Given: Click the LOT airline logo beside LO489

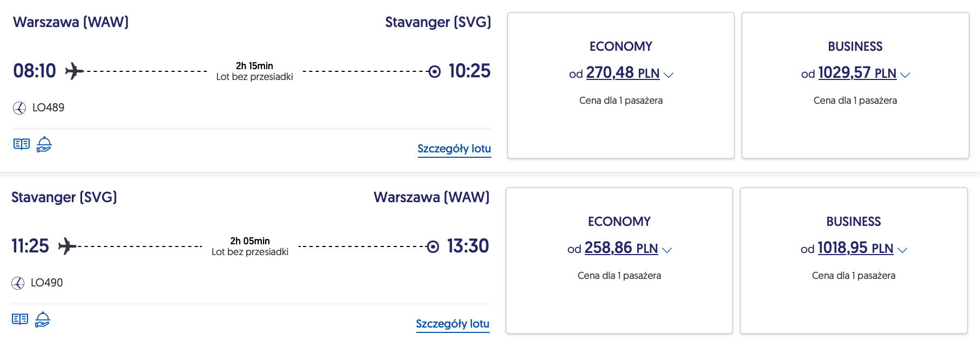Looking at the screenshot, I should coord(19,108).
